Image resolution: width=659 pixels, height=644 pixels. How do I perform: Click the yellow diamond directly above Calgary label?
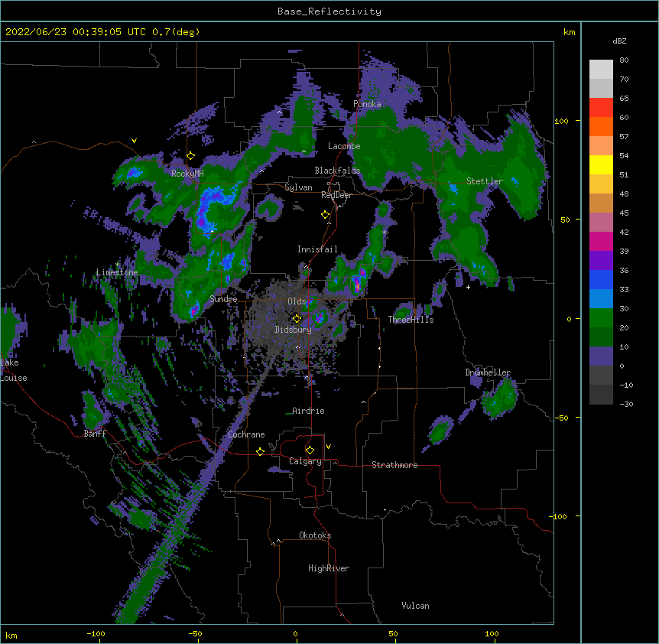(310, 450)
